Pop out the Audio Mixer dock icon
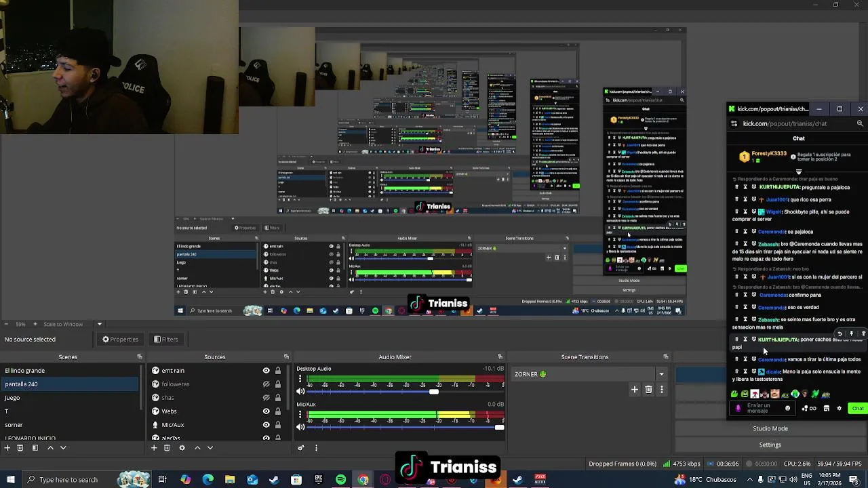The width and height of the screenshot is (868, 488). pos(500,357)
